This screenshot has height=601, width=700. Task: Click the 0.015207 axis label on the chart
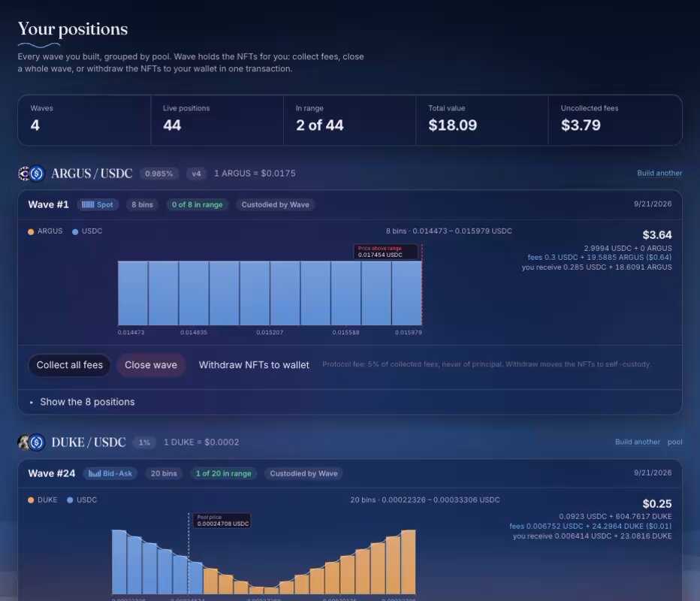[270, 333]
